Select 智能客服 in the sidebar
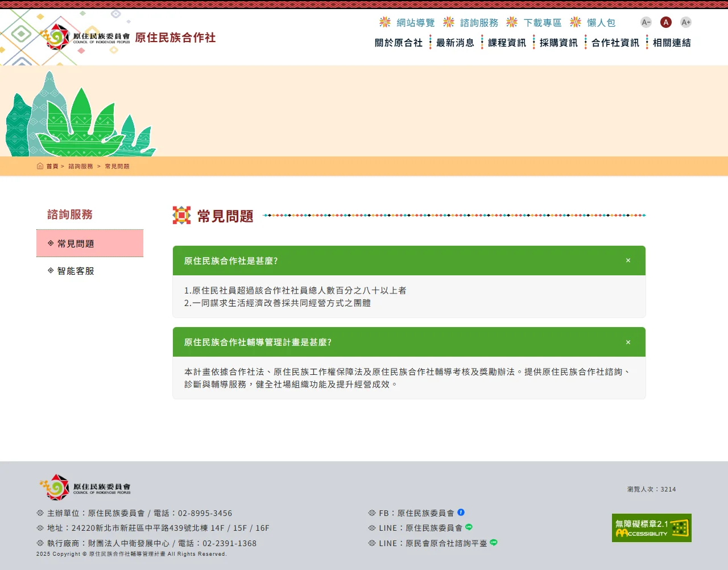Image resolution: width=728 pixels, height=570 pixels. [90, 271]
